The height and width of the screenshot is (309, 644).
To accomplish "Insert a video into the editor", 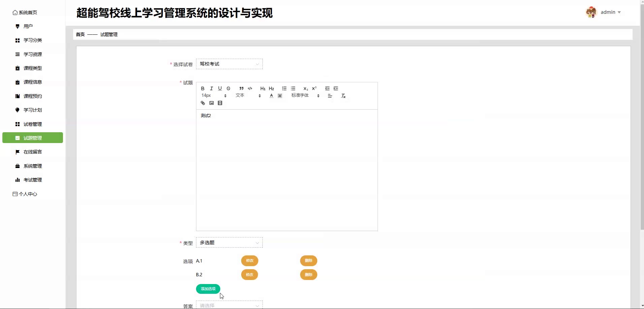I will [x=220, y=103].
